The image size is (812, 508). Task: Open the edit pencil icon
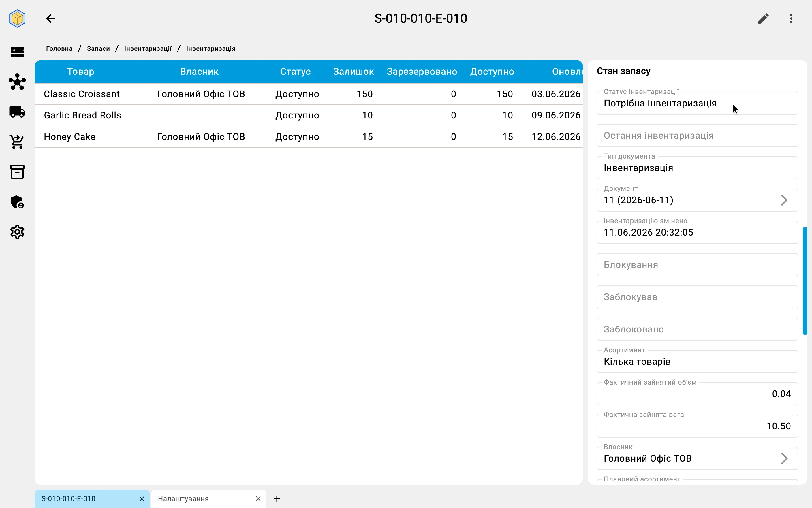point(763,18)
